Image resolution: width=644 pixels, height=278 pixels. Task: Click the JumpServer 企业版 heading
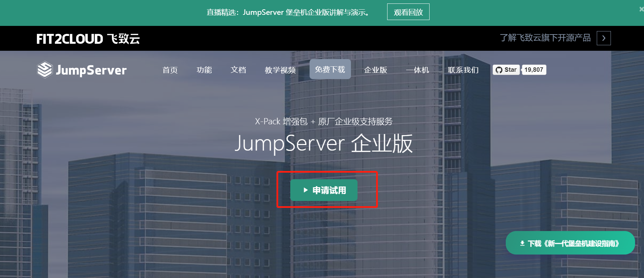(323, 143)
